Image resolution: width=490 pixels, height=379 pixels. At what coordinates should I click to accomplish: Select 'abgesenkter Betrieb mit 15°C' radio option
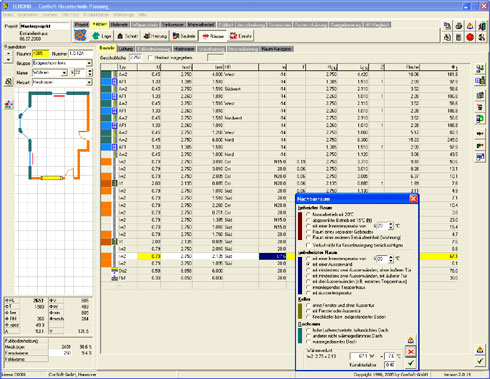(x=309, y=220)
